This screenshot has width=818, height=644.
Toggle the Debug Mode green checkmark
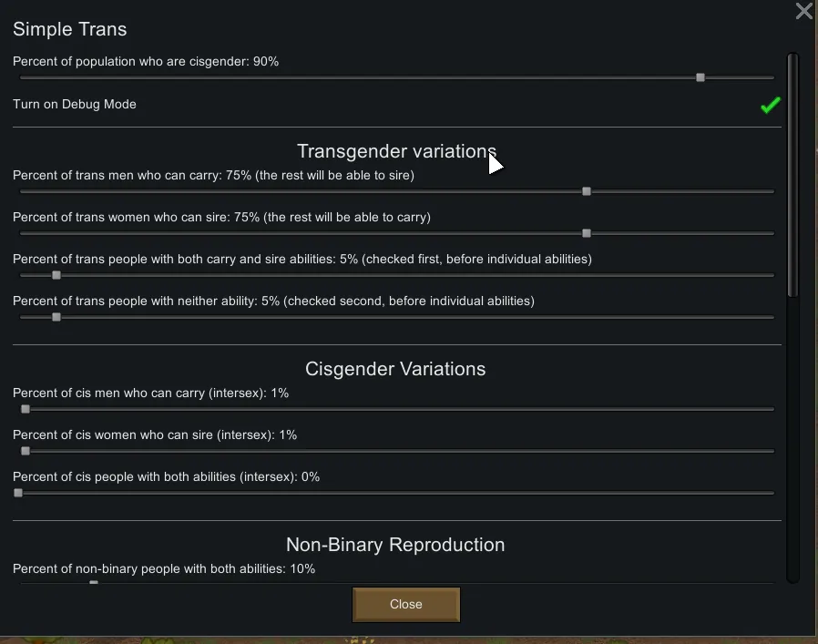coord(770,105)
